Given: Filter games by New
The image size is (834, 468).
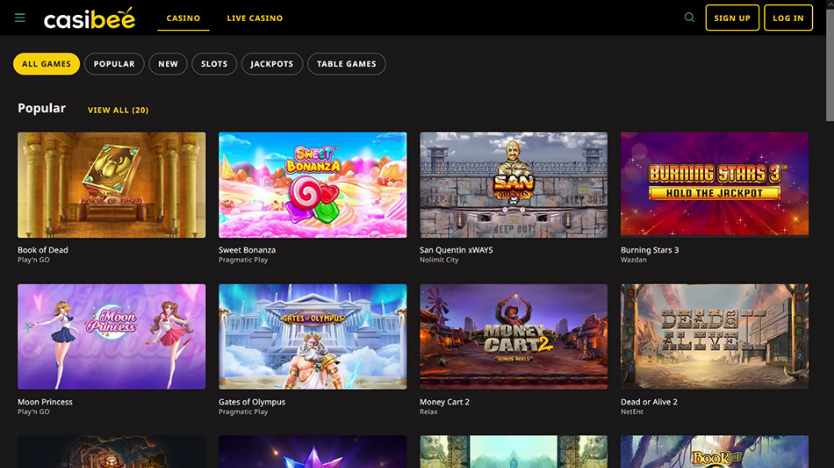Looking at the screenshot, I should (168, 64).
